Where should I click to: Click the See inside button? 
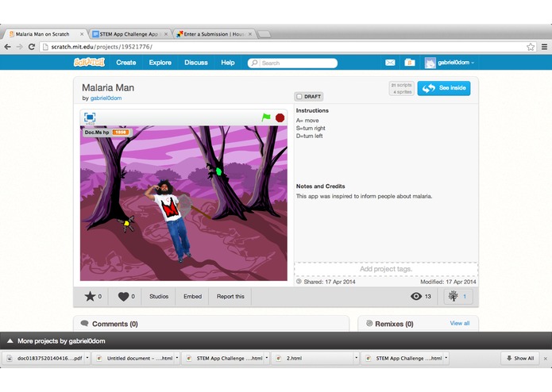pyautogui.click(x=444, y=88)
